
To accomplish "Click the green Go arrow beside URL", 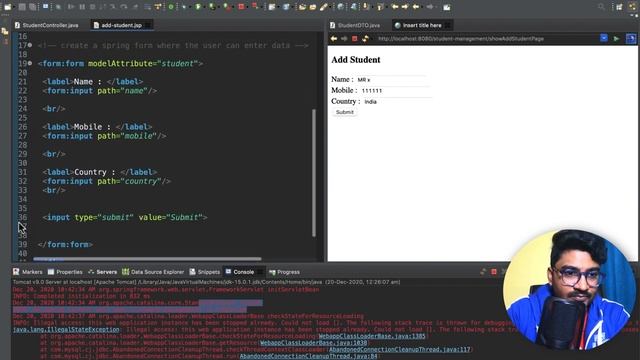I will point(616,38).
